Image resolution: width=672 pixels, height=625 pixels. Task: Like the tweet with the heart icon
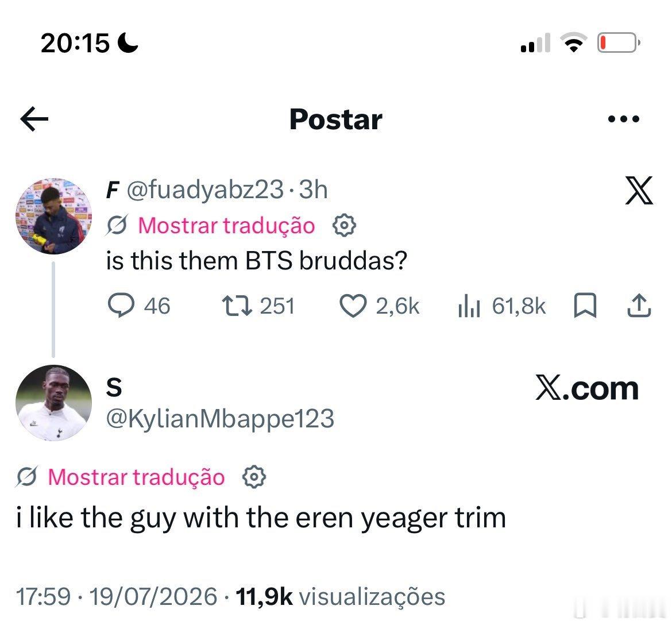pos(353,306)
